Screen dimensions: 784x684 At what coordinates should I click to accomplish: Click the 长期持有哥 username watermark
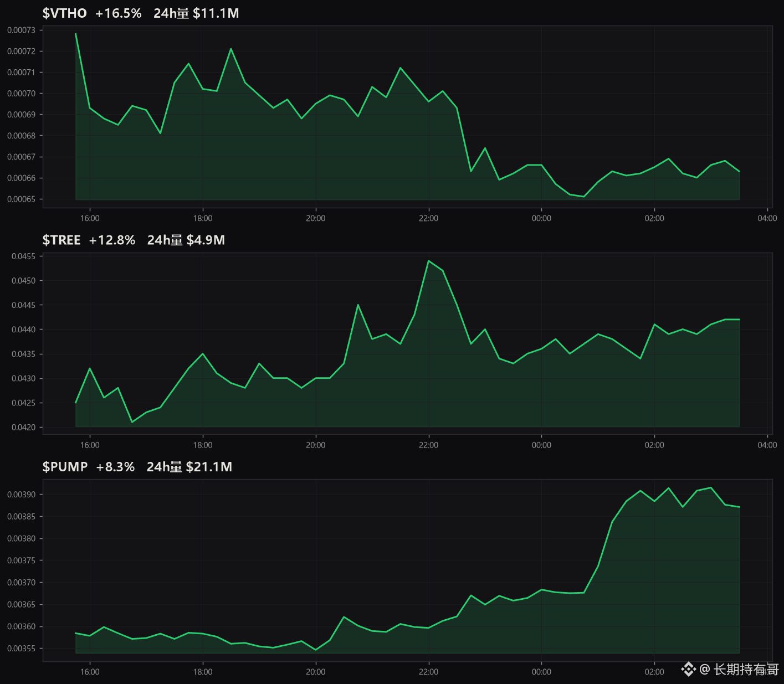click(746, 670)
